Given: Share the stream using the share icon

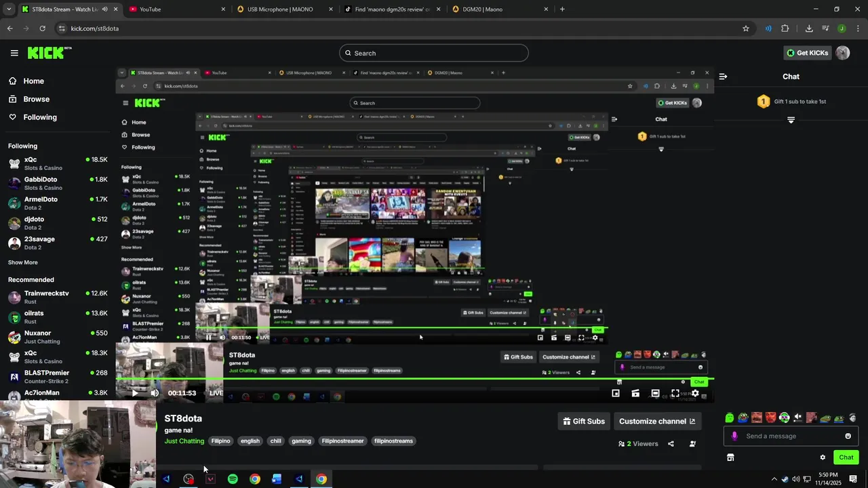Looking at the screenshot, I should click(671, 444).
